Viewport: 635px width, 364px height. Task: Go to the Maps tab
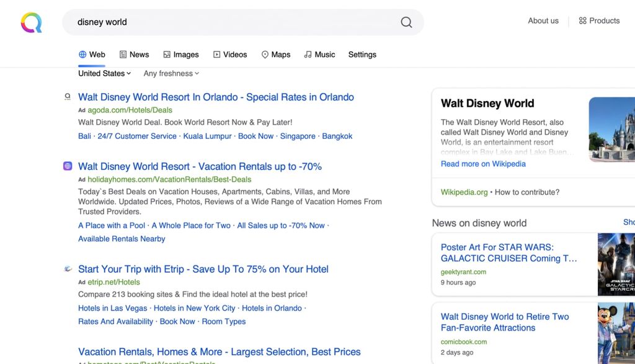point(275,55)
